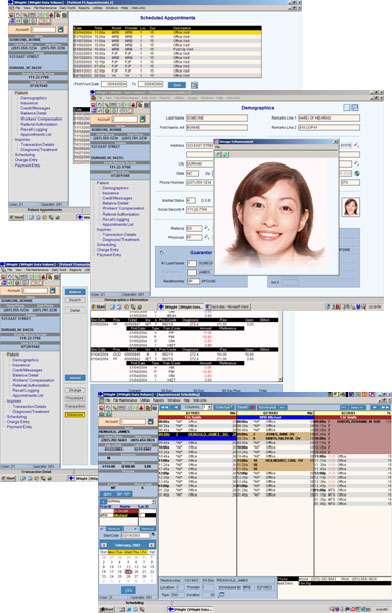The image size is (392, 613).
Task: Click fast-forward double-arrow in Scheduling toolbar
Action: [x=385, y=407]
